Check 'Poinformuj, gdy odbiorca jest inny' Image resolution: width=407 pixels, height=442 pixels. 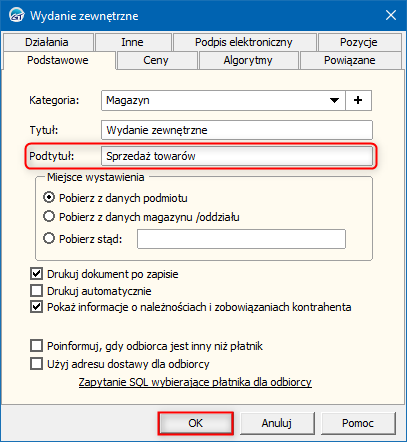pyautogui.click(x=36, y=346)
